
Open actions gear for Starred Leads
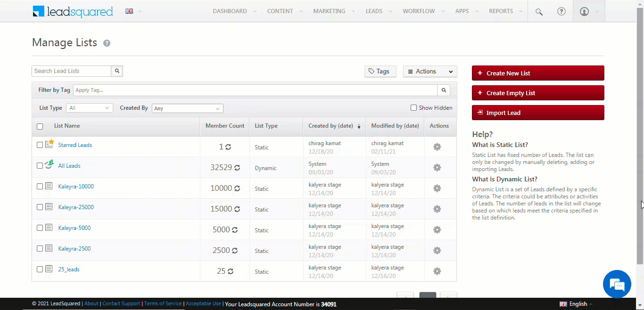click(437, 147)
